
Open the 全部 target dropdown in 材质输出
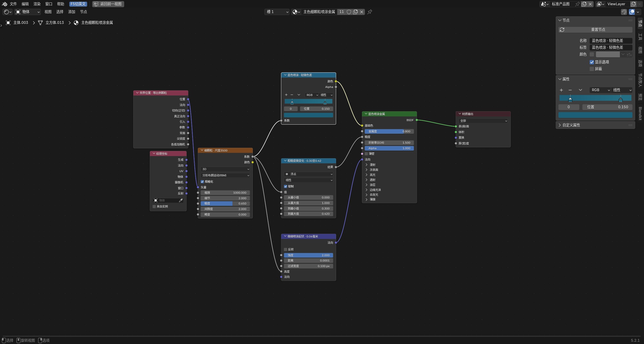483,121
